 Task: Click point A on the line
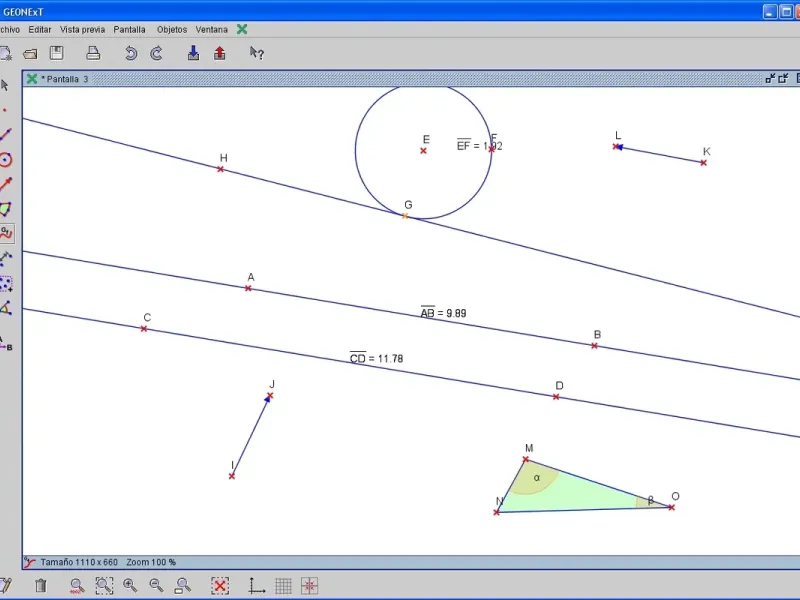click(x=248, y=288)
